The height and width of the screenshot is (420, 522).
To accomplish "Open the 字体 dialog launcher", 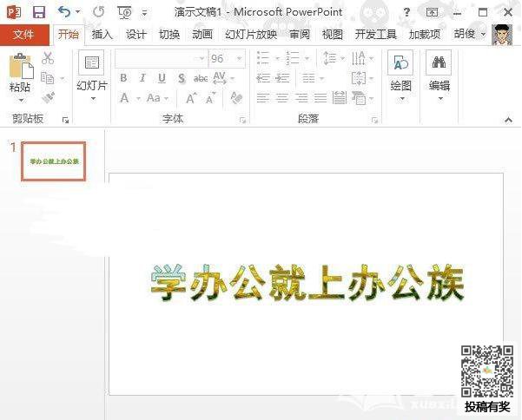I will click(x=243, y=120).
